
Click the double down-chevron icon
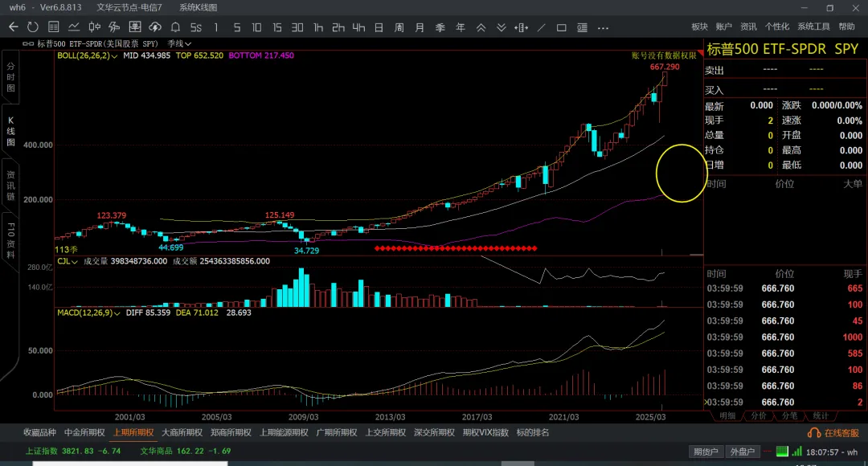[501, 27]
